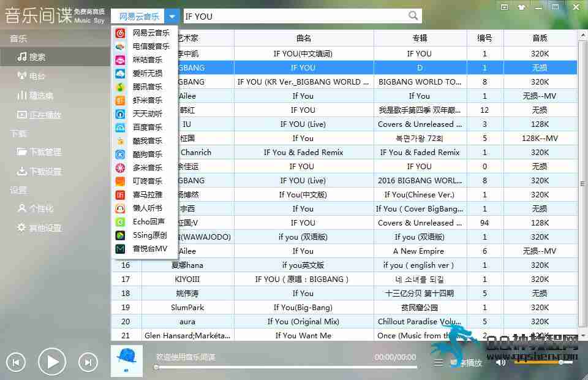Choose 电信爱音乐 in the source list
This screenshot has width=588, height=380.
[145, 47]
